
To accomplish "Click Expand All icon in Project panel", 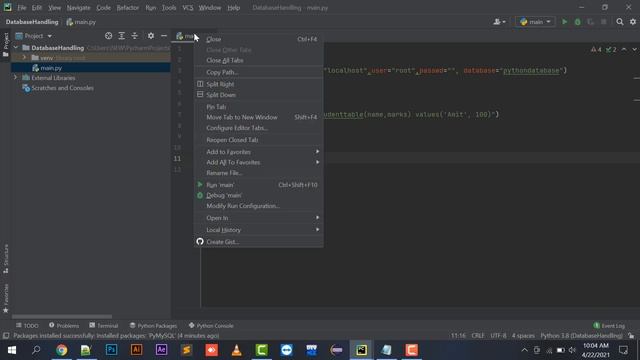I will point(122,36).
